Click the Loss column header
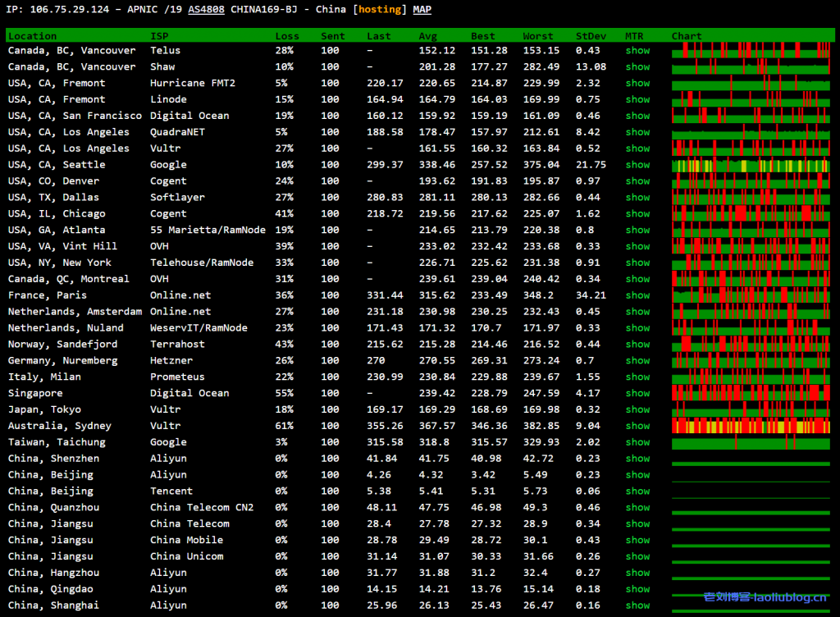This screenshot has height=617, width=840. click(287, 36)
